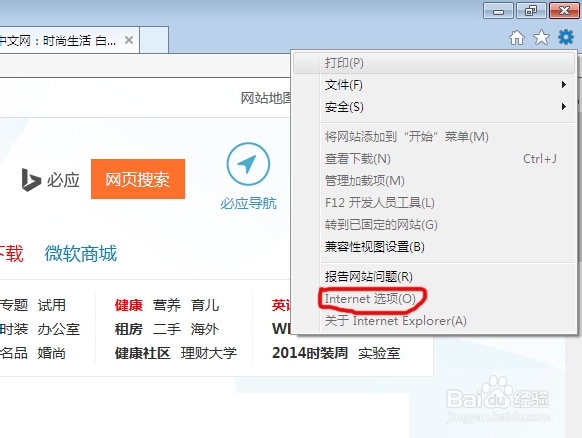Click the 实验室 link

pyautogui.click(x=379, y=353)
